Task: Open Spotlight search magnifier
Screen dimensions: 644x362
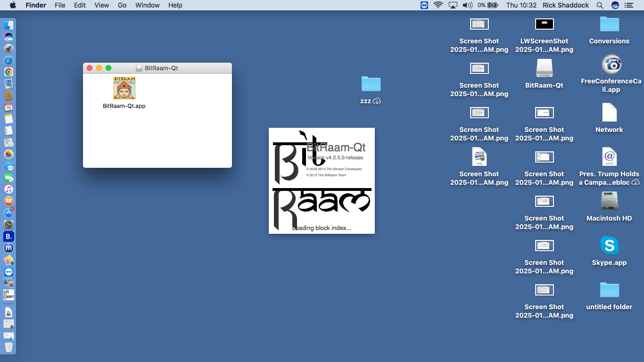Action: click(x=600, y=5)
